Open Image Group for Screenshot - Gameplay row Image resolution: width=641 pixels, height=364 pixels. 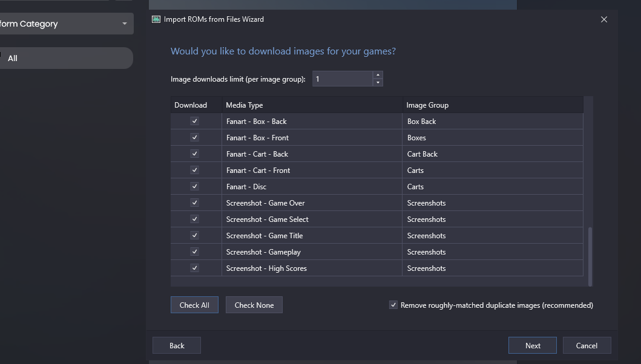click(493, 252)
